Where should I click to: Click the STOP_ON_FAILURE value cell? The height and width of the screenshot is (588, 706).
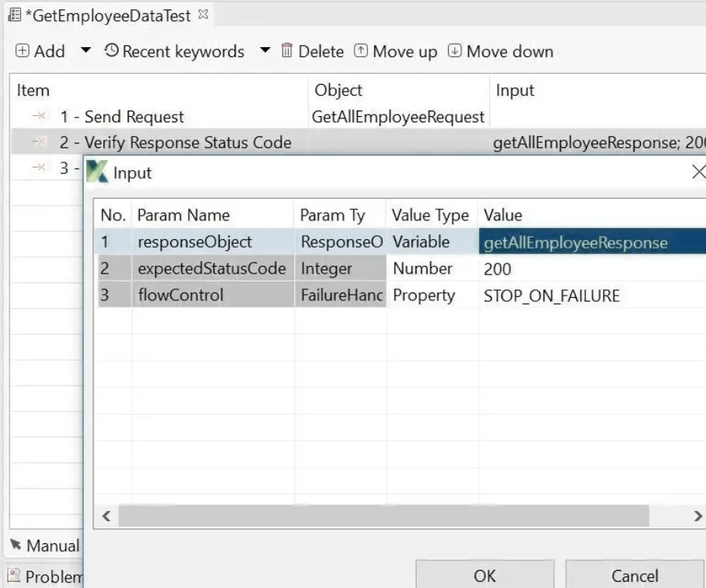tap(551, 296)
